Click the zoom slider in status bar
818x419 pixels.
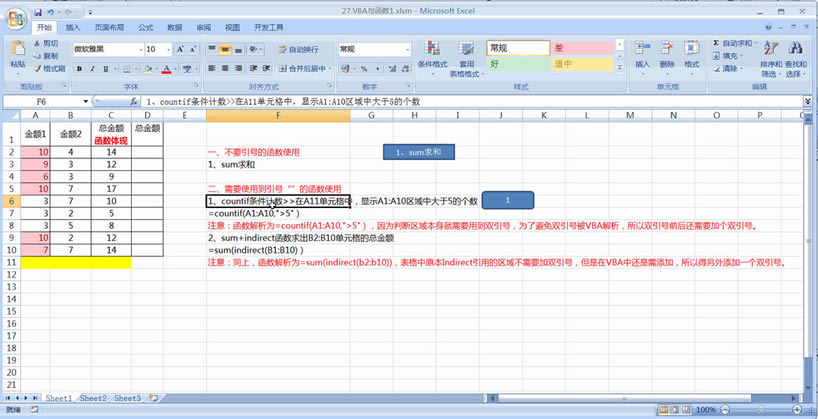coord(763,410)
